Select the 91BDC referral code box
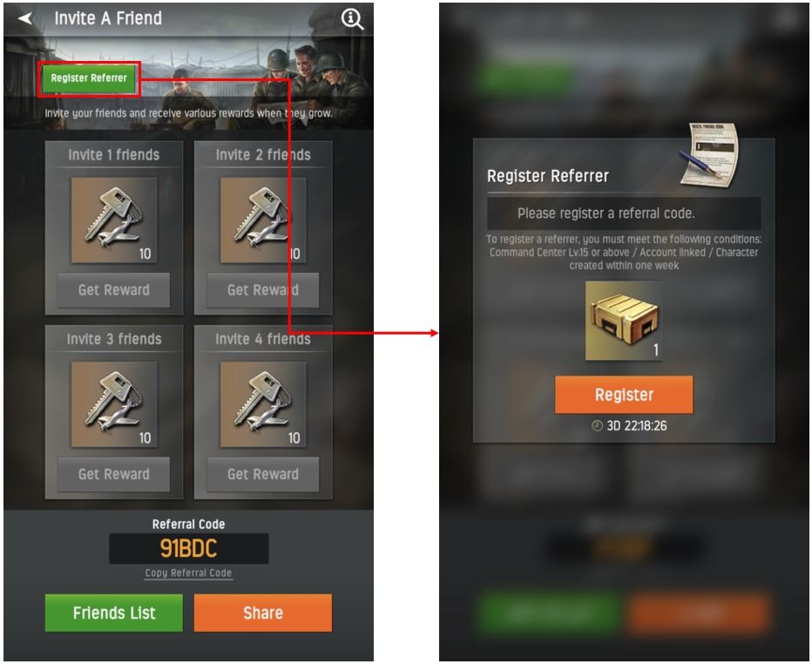 pyautogui.click(x=188, y=548)
